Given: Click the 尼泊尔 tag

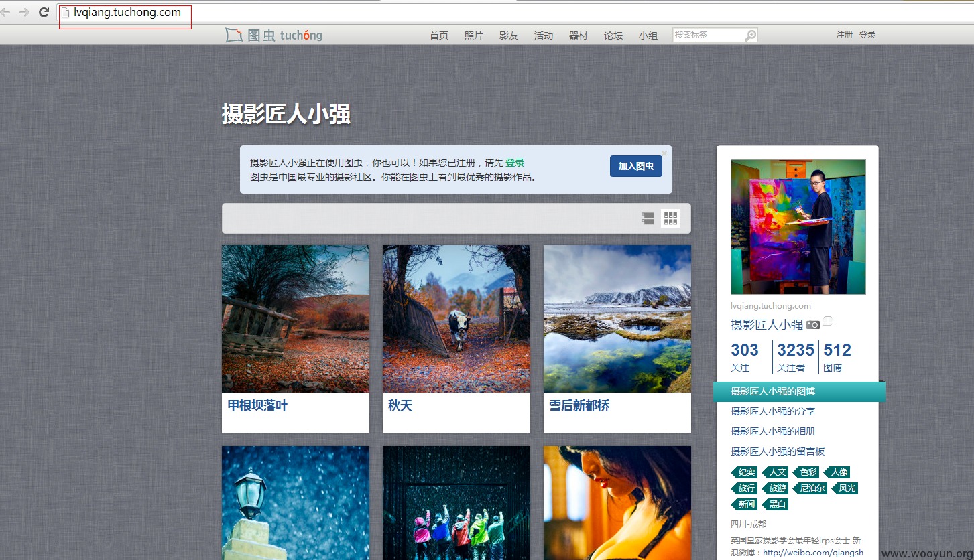Looking at the screenshot, I should (811, 488).
